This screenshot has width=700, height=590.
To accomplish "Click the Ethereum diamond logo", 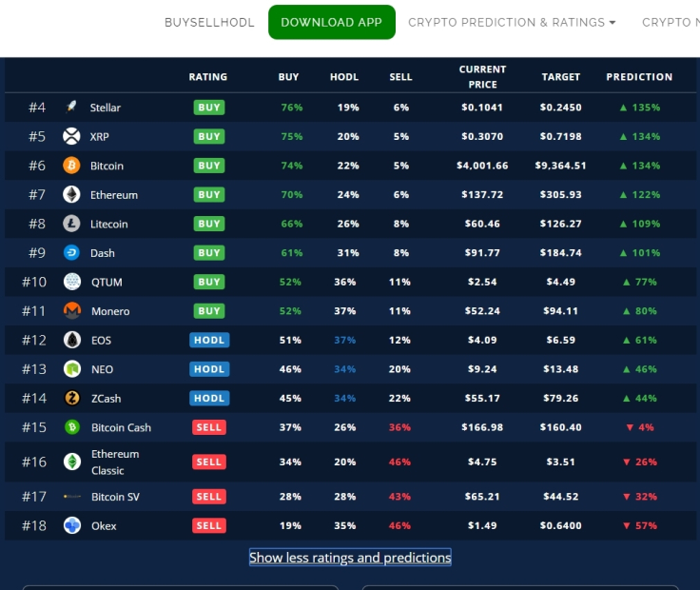I will click(71, 195).
